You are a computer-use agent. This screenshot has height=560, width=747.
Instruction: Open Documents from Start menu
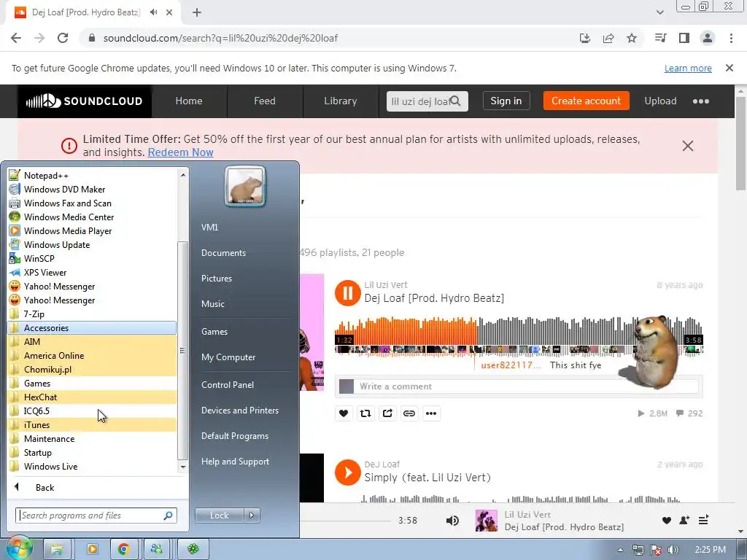[x=223, y=253]
